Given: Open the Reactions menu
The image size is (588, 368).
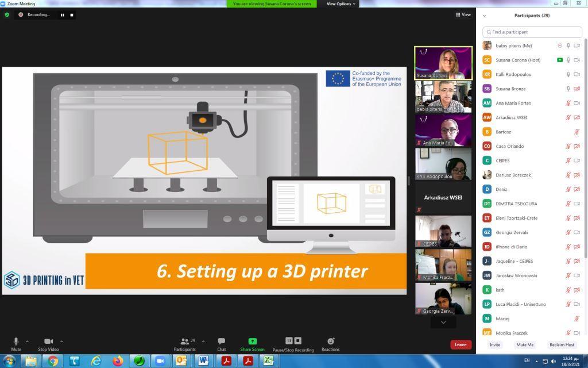Looking at the screenshot, I should (330, 342).
